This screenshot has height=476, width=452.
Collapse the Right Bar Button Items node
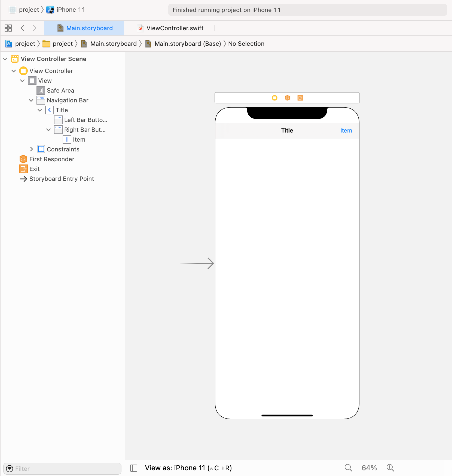[x=48, y=130]
